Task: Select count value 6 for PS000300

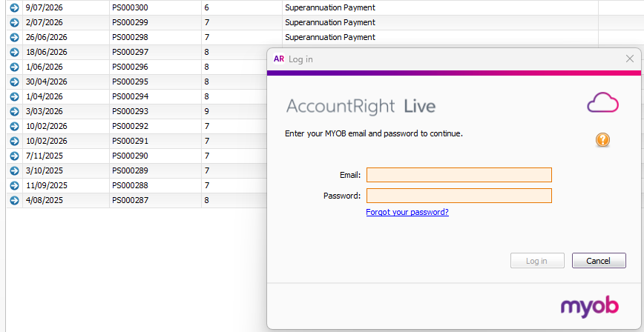Action: click(x=206, y=8)
